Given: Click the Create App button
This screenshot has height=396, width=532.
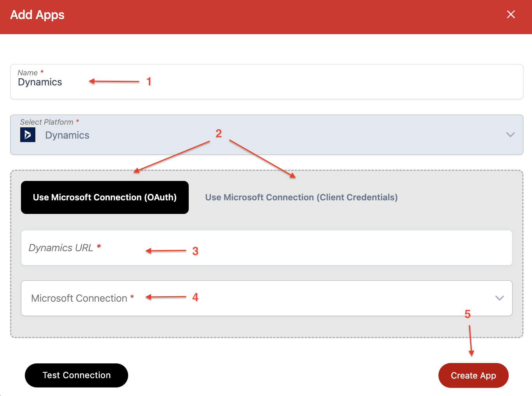Looking at the screenshot, I should pyautogui.click(x=473, y=375).
